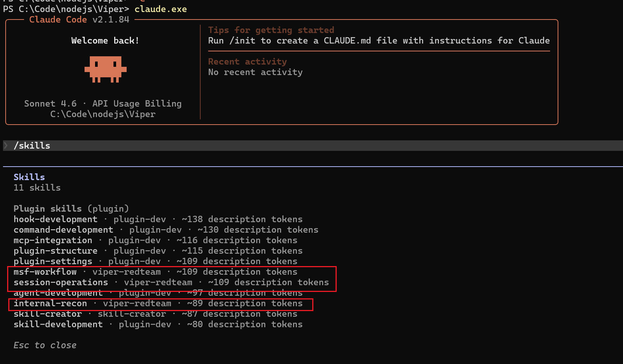The width and height of the screenshot is (623, 364).
Task: Select the plugin-structure skill entry
Action: tap(55, 251)
